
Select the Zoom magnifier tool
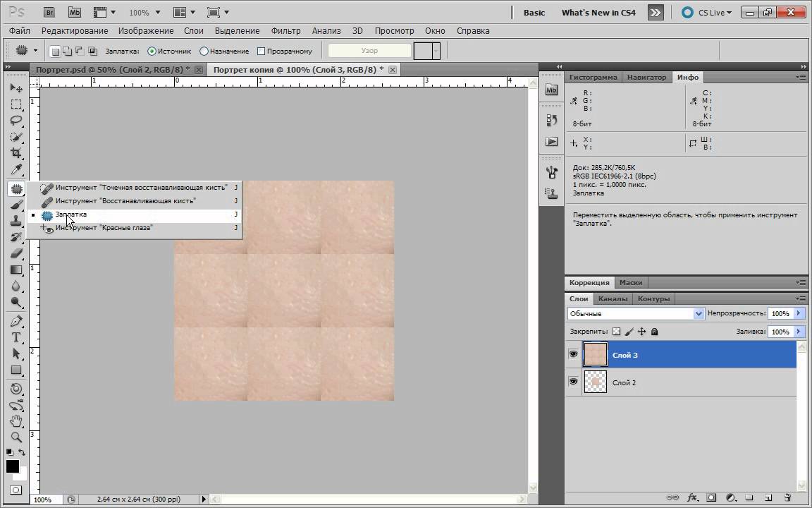coord(16,437)
